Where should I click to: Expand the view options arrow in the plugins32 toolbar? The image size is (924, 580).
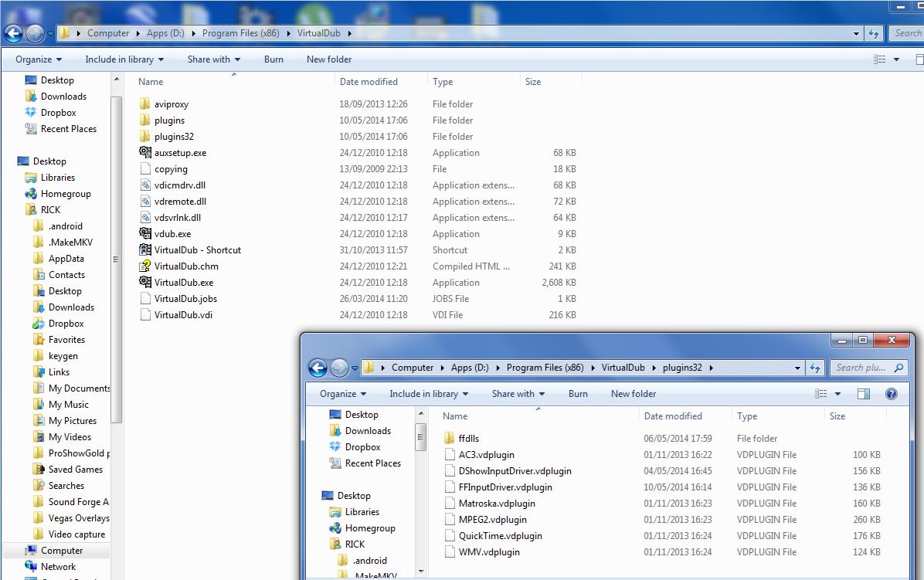[837, 394]
